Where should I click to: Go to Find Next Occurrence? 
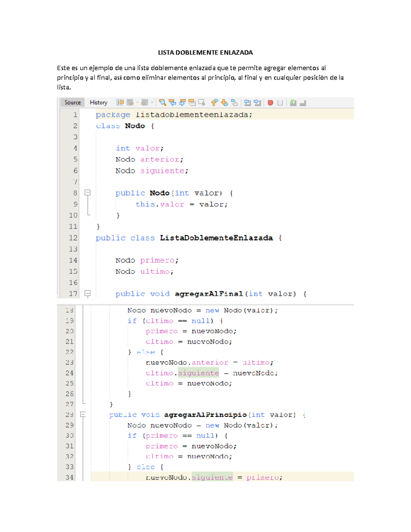tap(182, 102)
